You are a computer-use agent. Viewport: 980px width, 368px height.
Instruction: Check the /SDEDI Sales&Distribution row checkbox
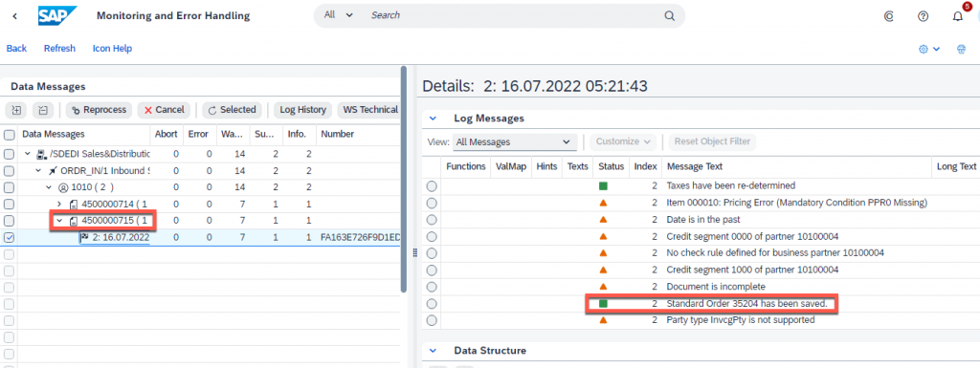10,154
